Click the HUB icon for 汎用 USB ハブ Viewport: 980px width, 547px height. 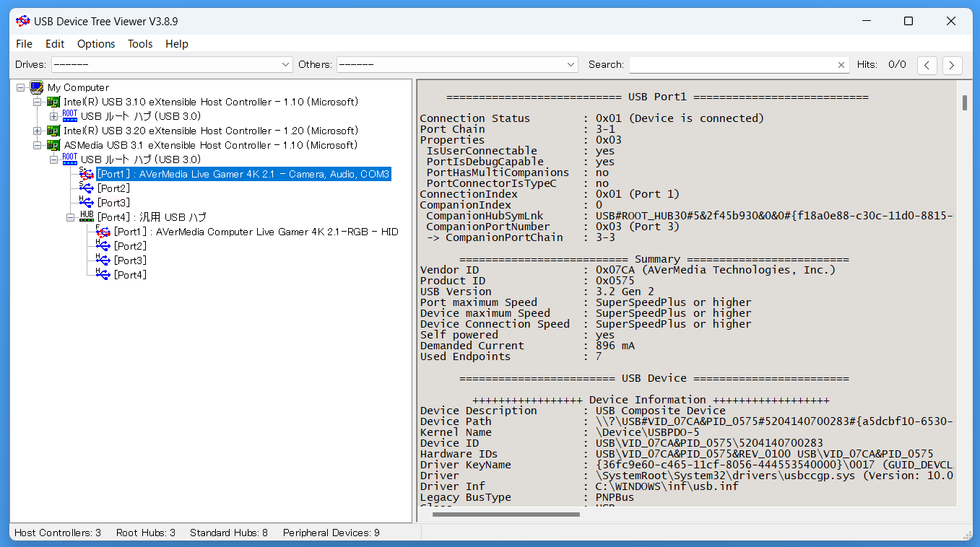click(87, 216)
